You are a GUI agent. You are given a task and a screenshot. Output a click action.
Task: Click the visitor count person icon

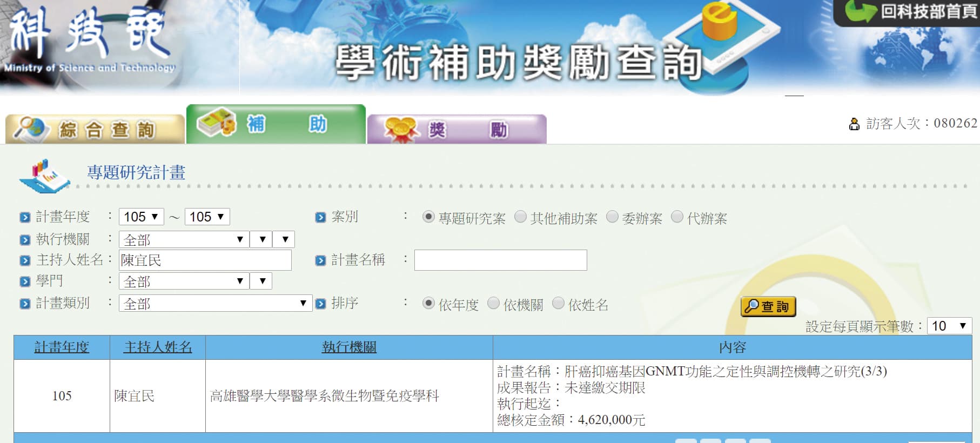pyautogui.click(x=854, y=124)
